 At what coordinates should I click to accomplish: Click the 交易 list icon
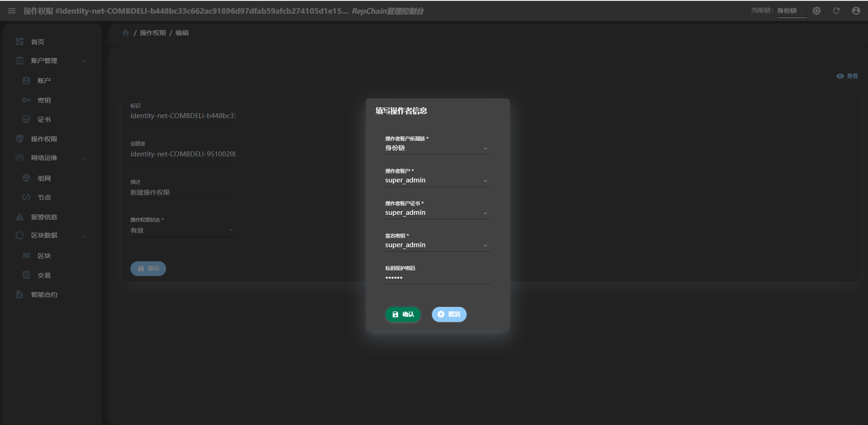tap(26, 275)
